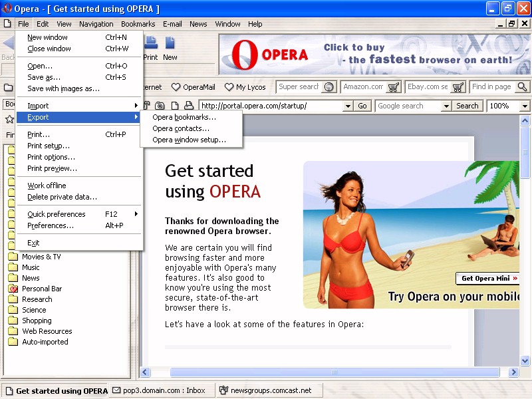Click the Search button
Viewport: 532px width, 399px height.
(x=467, y=106)
